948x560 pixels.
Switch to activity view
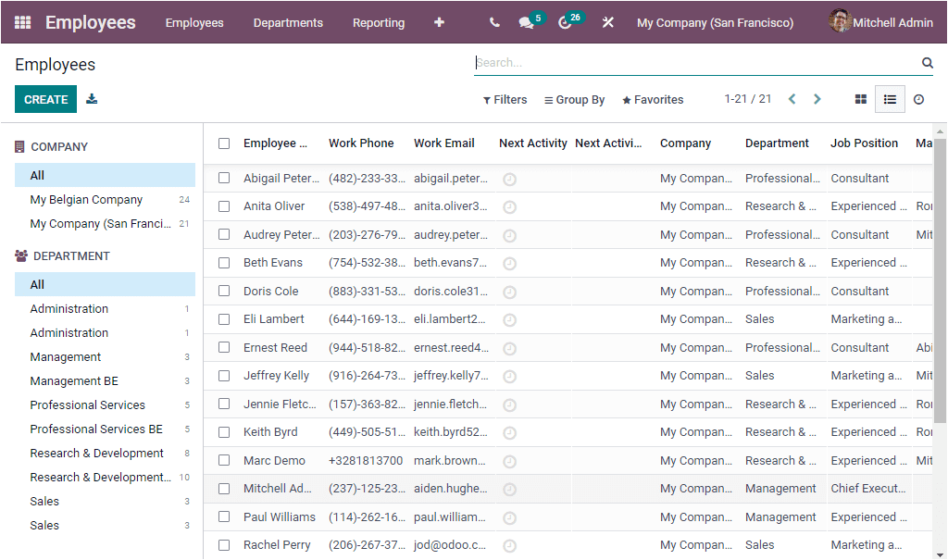tap(918, 98)
